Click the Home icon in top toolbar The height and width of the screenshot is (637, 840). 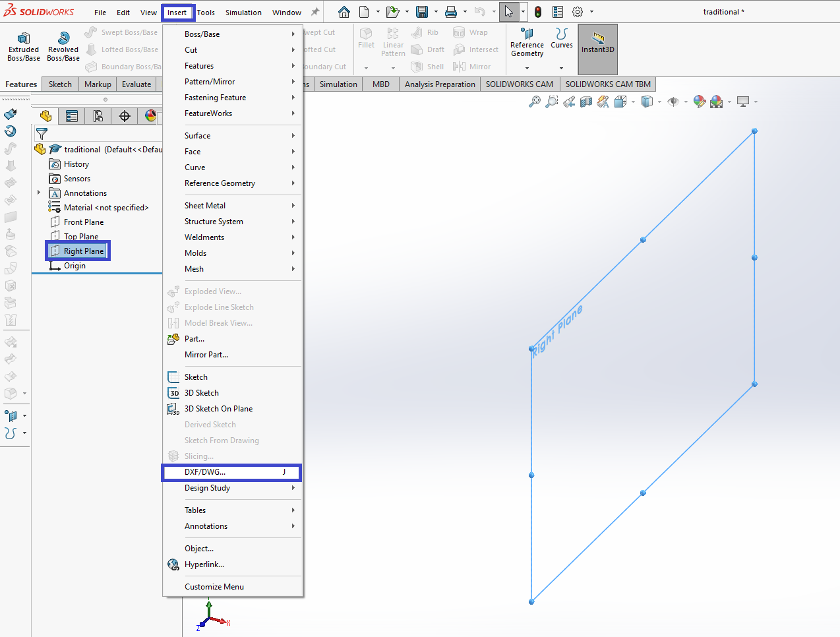point(344,12)
